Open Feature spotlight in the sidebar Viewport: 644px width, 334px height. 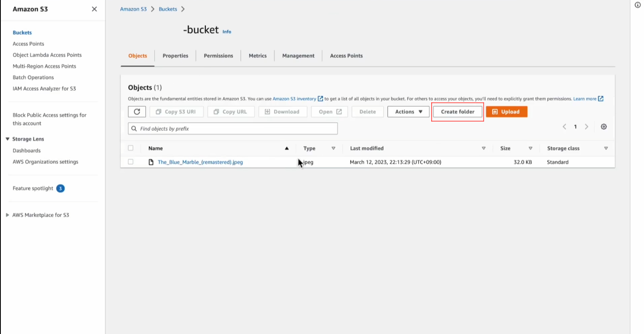click(33, 188)
